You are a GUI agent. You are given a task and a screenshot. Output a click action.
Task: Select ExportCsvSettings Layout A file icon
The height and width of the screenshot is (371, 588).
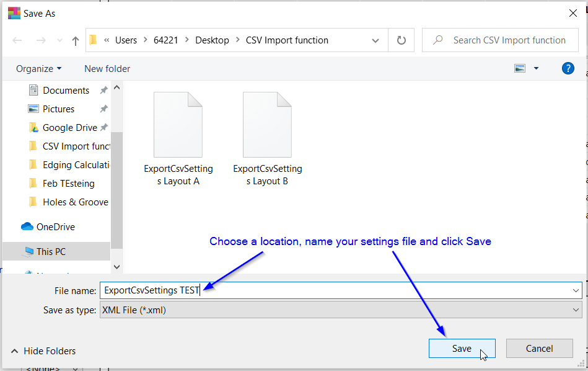(x=178, y=125)
